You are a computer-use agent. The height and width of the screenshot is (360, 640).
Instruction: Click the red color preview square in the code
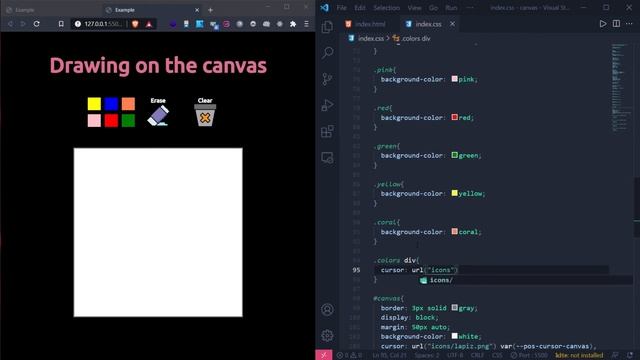pos(454,117)
